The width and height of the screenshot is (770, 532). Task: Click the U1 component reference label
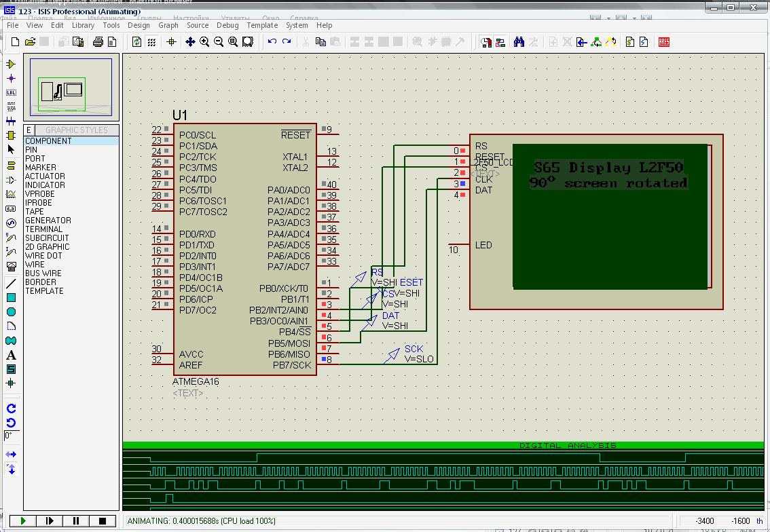tap(180, 115)
